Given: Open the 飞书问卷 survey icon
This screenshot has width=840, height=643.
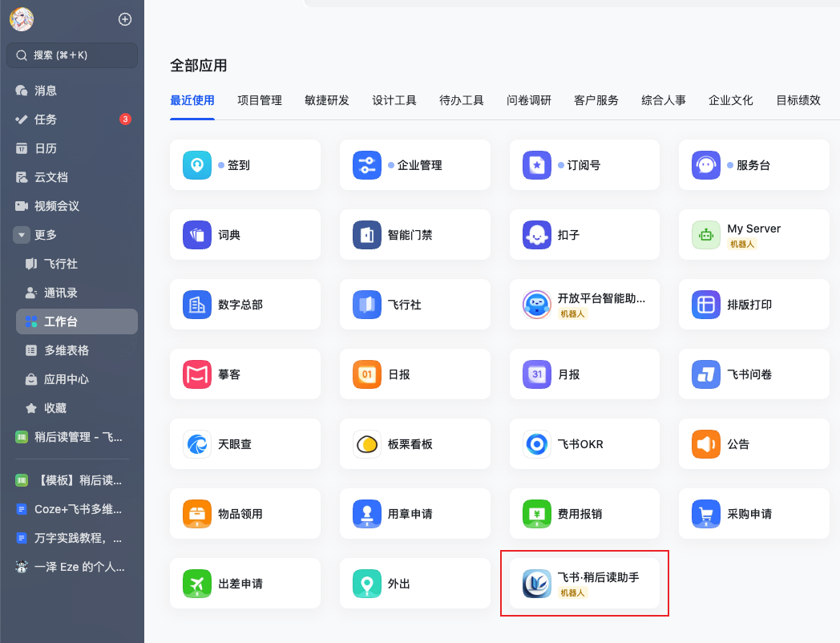Looking at the screenshot, I should pyautogui.click(x=705, y=374).
